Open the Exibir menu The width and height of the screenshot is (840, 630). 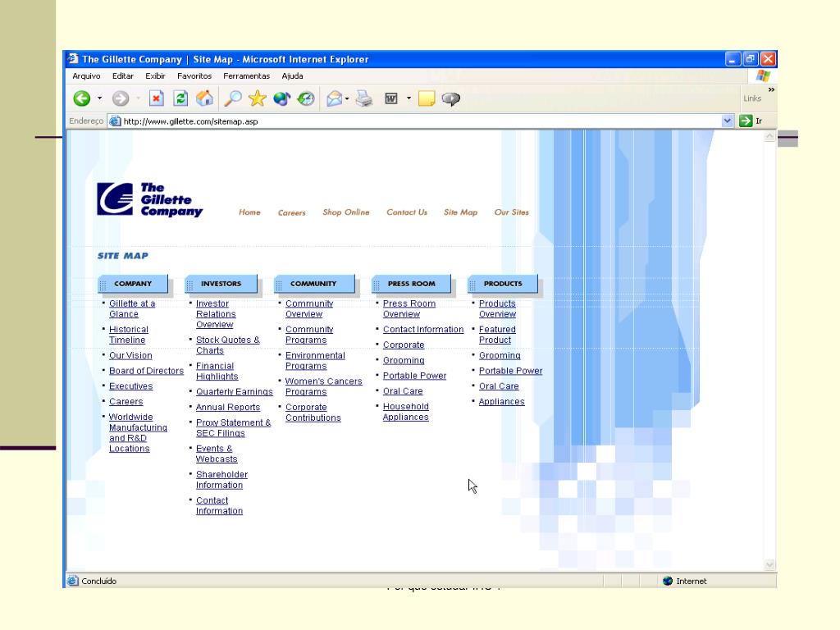155,76
